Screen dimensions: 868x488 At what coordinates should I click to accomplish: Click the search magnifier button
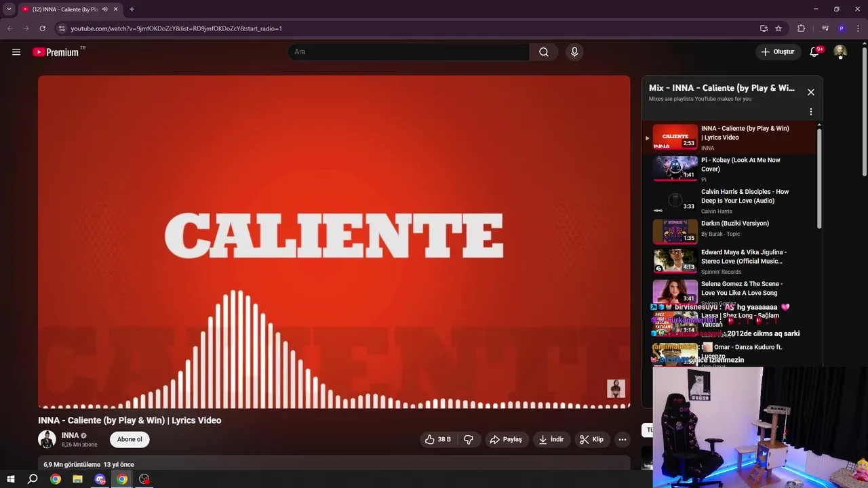[x=544, y=52]
